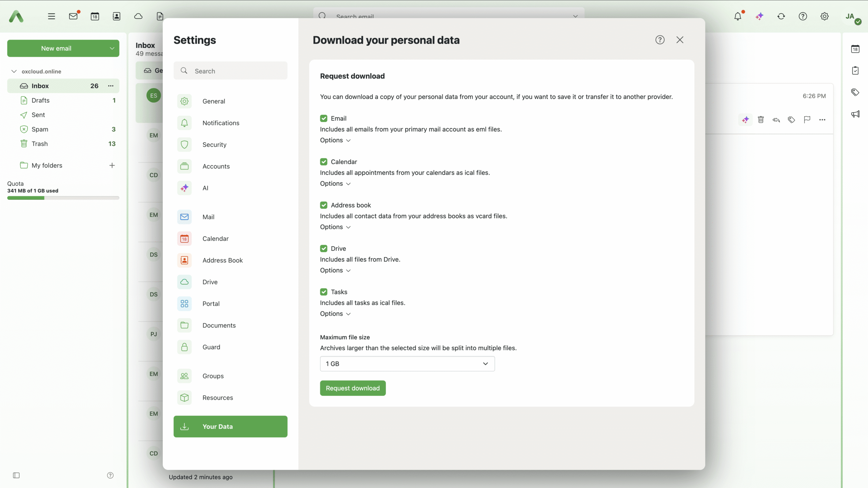Click the New email button
This screenshot has height=488, width=868.
[56, 48]
